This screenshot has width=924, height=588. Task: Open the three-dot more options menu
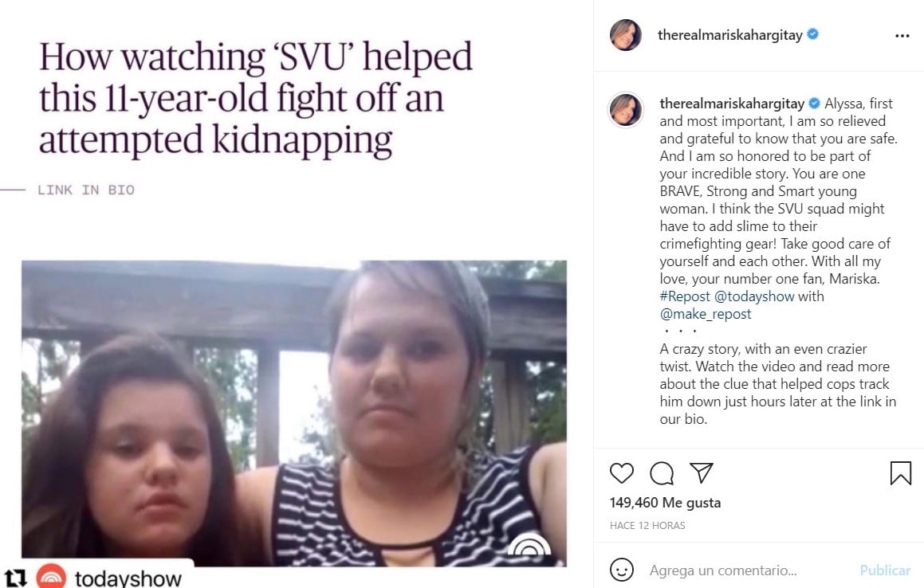(x=902, y=36)
